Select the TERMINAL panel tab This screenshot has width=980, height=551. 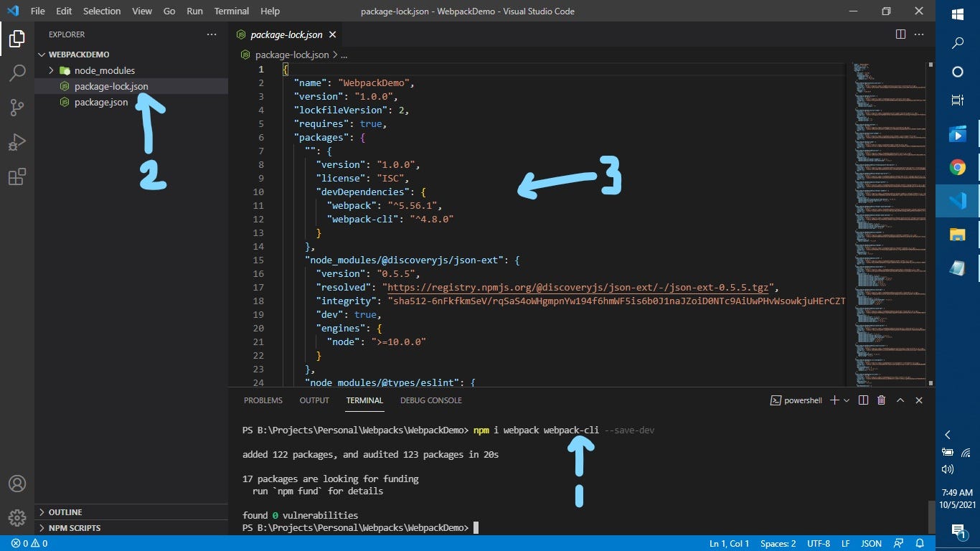point(364,400)
